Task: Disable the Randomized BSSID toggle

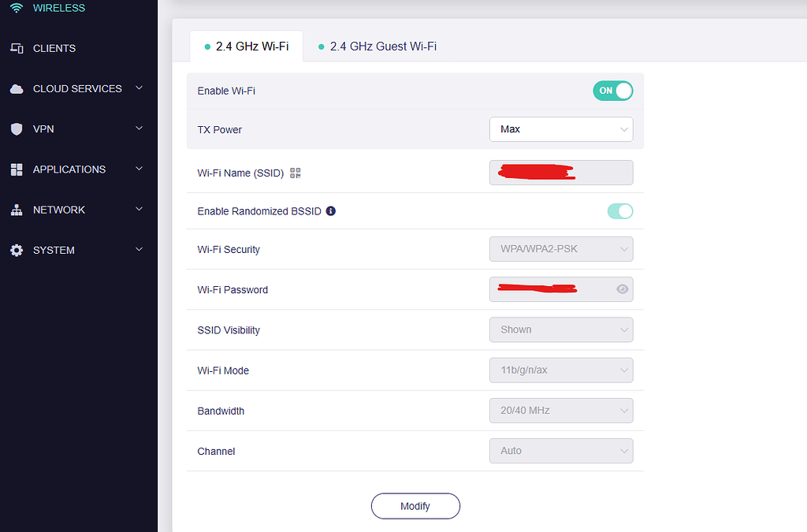Action: click(x=620, y=210)
